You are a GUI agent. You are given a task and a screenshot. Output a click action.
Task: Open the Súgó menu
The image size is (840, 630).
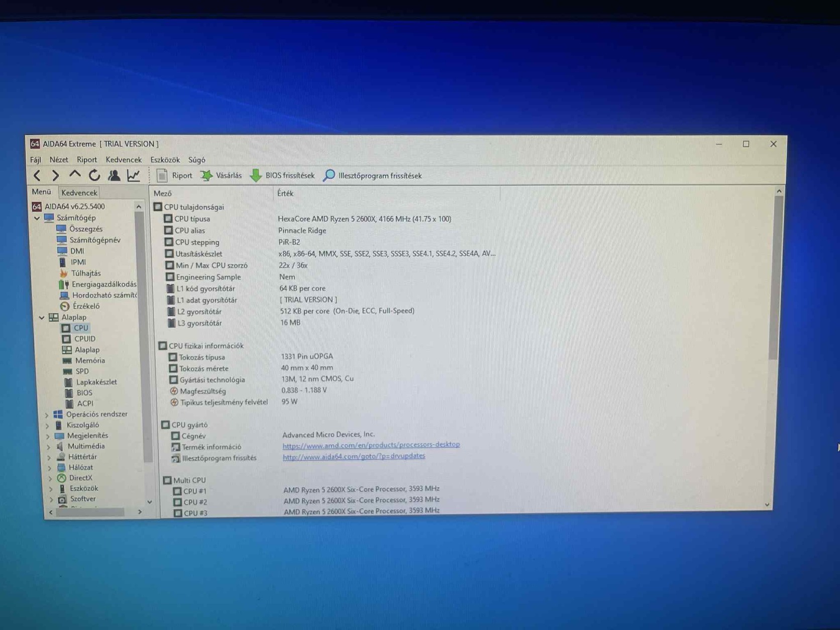click(x=197, y=160)
